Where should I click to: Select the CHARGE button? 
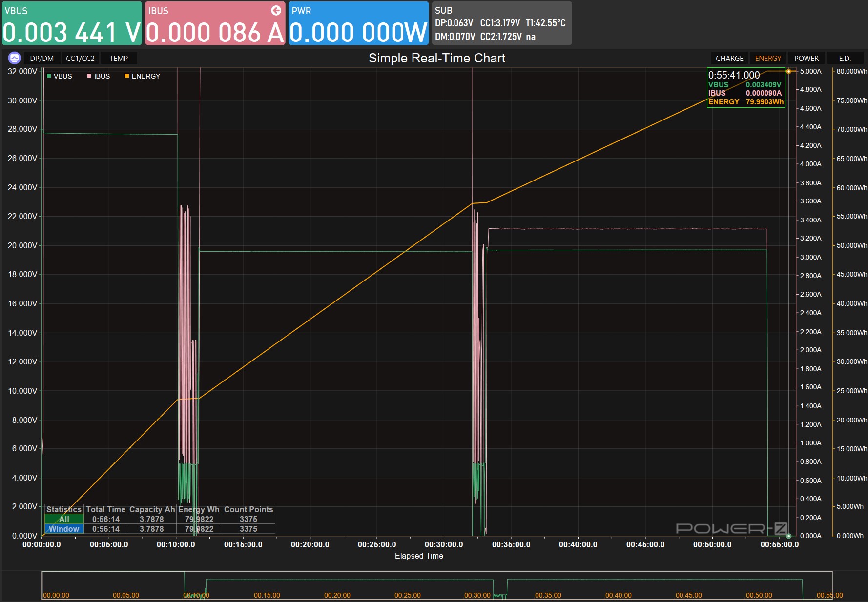pos(729,58)
